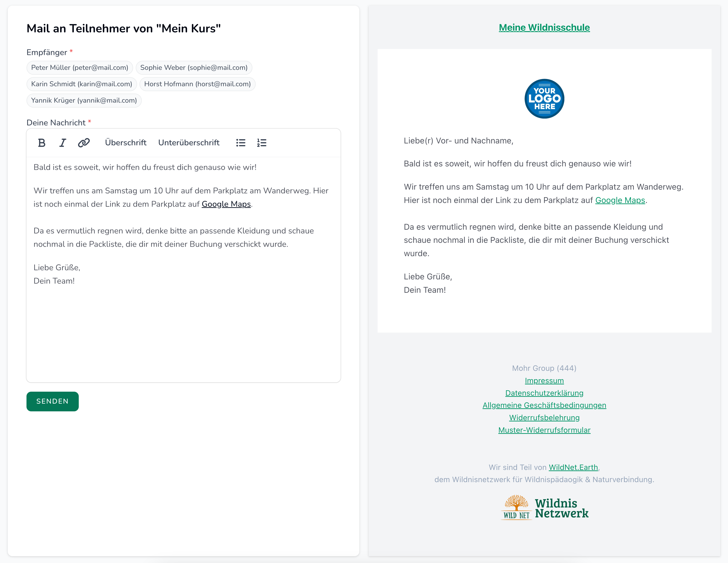This screenshot has width=728, height=563.
Task: Click Senden button to send email
Action: [x=52, y=401]
